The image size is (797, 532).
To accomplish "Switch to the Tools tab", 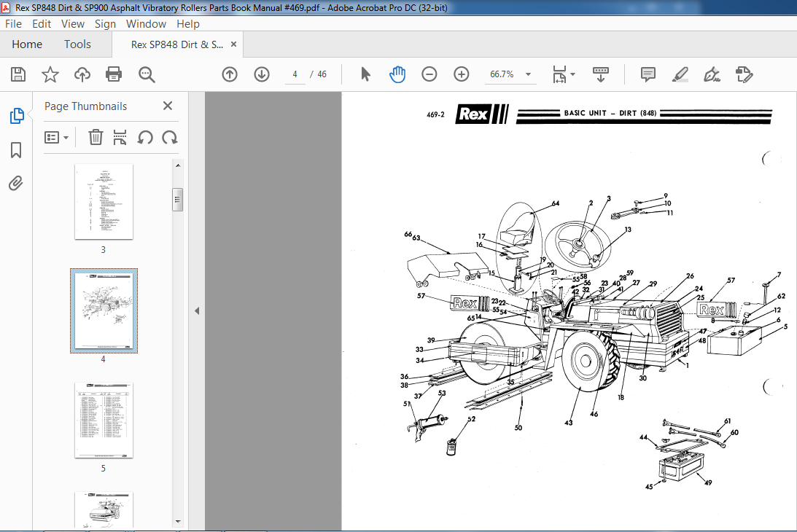I will pos(77,44).
